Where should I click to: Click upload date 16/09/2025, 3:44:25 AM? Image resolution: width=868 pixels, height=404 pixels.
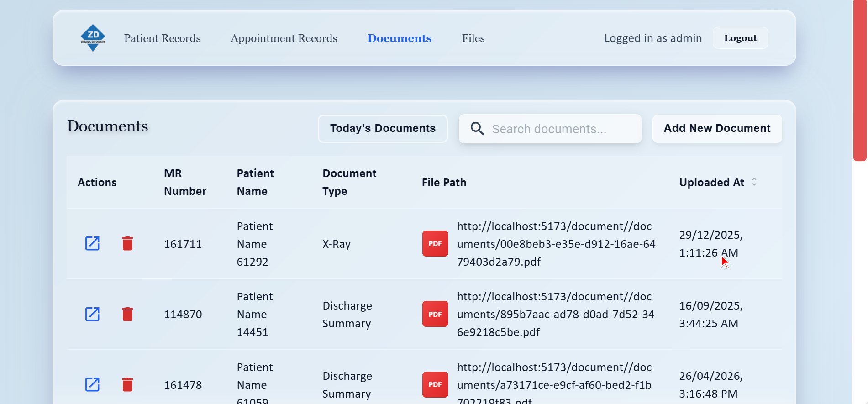click(711, 314)
